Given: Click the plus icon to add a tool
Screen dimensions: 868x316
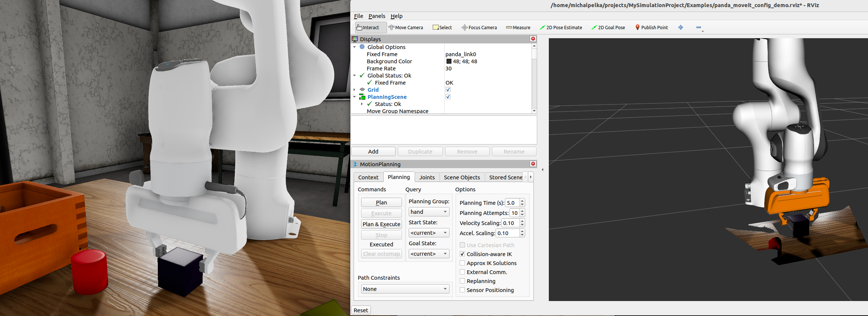Looking at the screenshot, I should tap(681, 27).
